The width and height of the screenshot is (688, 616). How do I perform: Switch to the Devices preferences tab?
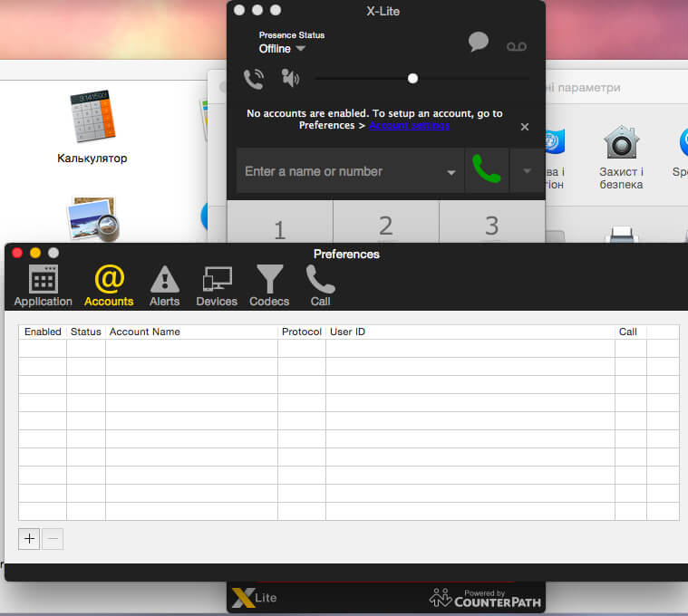[x=217, y=286]
